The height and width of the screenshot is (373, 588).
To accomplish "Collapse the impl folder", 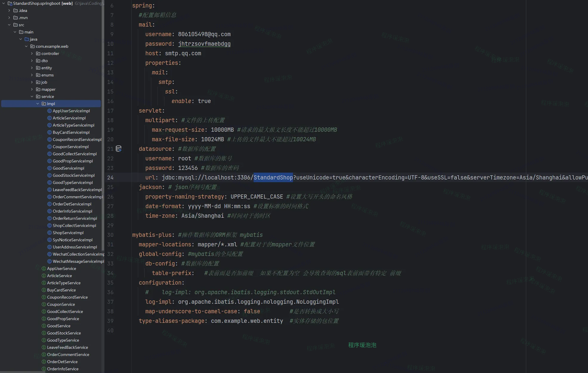I will tap(38, 104).
